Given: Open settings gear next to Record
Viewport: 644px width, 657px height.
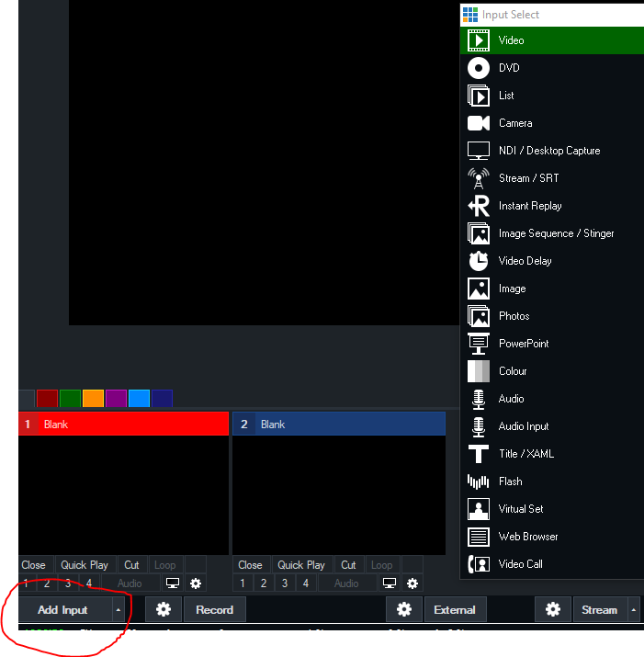Looking at the screenshot, I should click(x=164, y=609).
